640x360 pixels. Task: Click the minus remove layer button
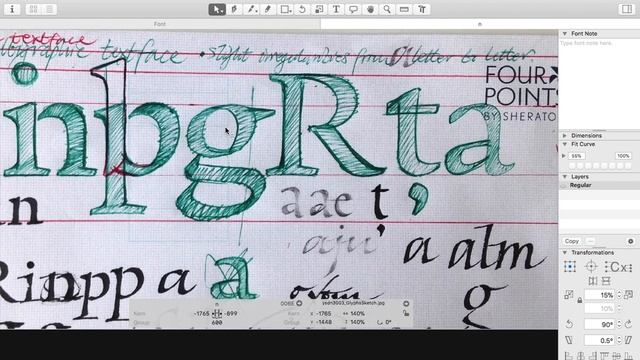tap(590, 241)
